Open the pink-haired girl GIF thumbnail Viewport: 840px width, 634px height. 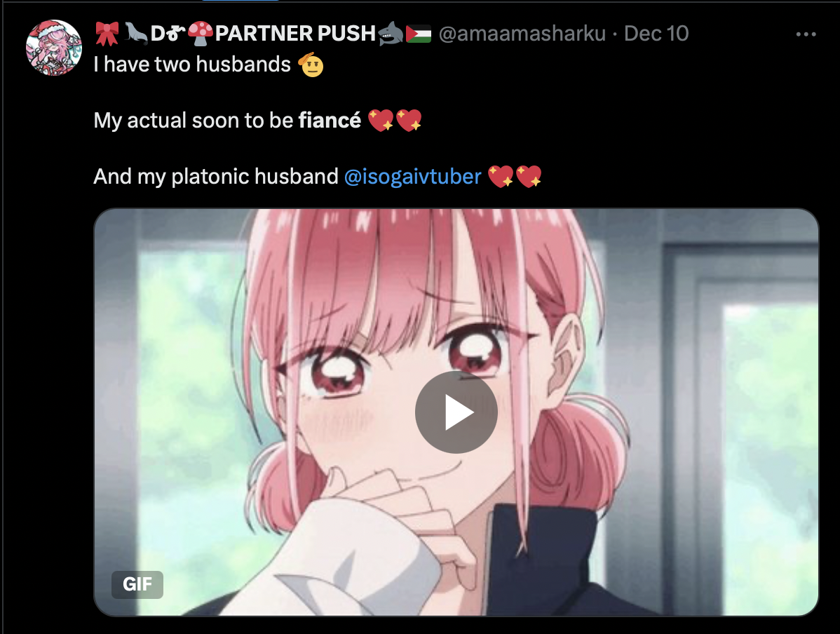pos(456,412)
